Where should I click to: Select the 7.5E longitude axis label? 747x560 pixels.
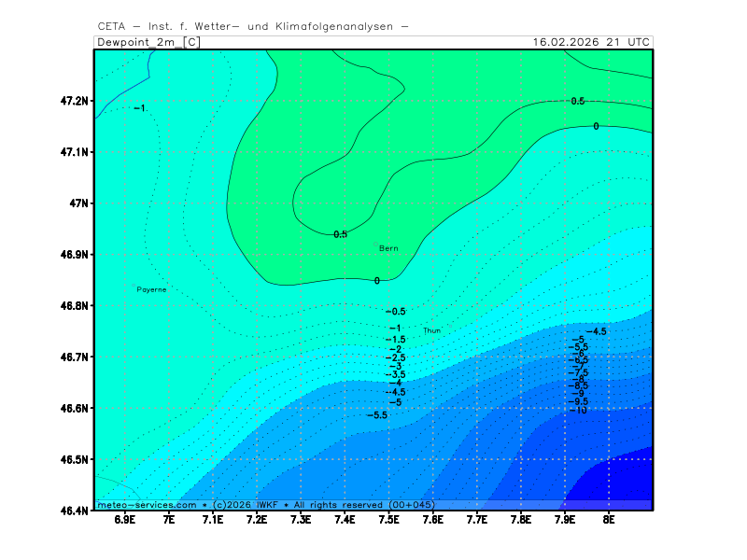click(388, 519)
